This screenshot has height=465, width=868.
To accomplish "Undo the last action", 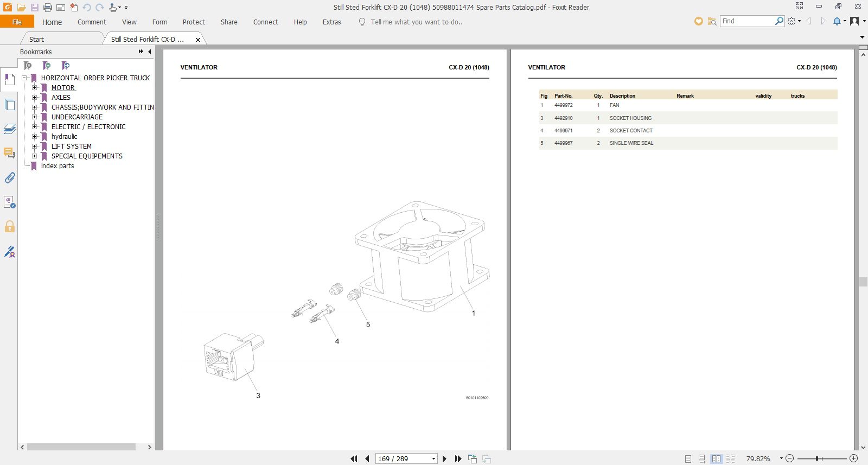I will (x=86, y=8).
